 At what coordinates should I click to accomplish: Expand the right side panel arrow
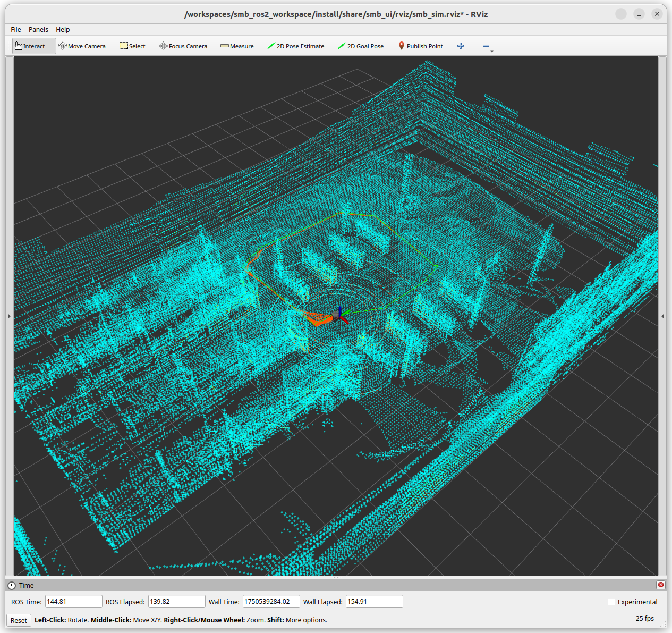click(662, 316)
